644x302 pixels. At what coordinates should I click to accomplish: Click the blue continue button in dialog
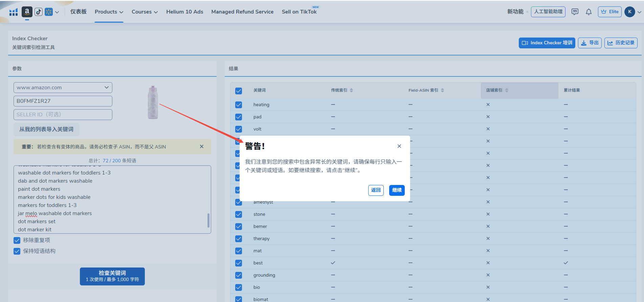397,190
